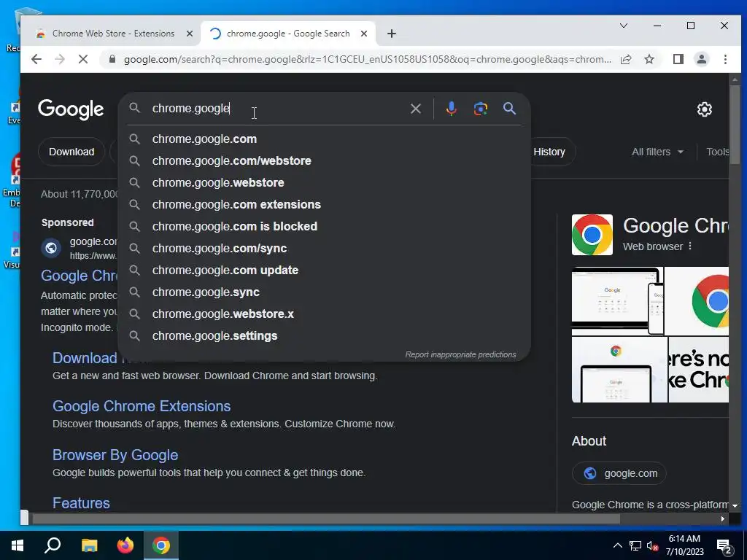Screen dimensions: 747x560
Task: Choose suggestion chrome.google.com/webstore
Action: (x=324, y=161)
